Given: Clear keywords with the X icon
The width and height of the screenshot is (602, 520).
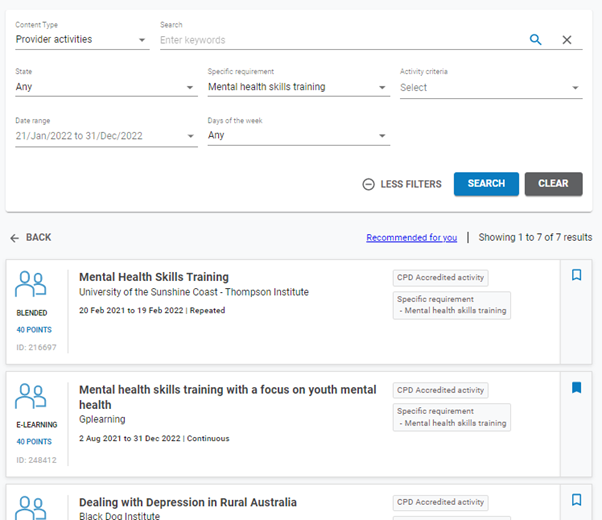Looking at the screenshot, I should [567, 40].
